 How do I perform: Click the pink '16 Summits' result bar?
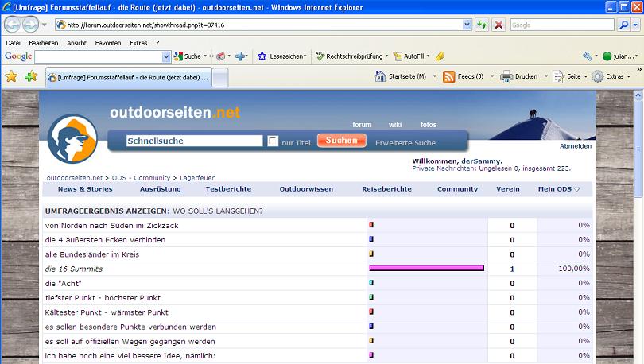click(426, 269)
